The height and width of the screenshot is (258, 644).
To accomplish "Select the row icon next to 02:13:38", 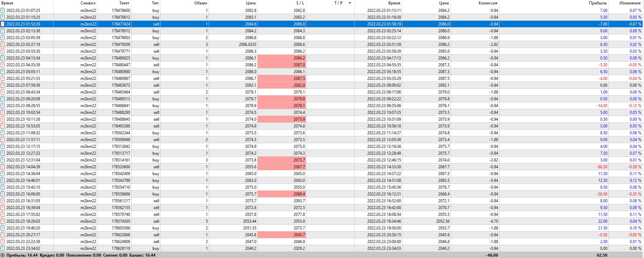I will tap(3, 31).
